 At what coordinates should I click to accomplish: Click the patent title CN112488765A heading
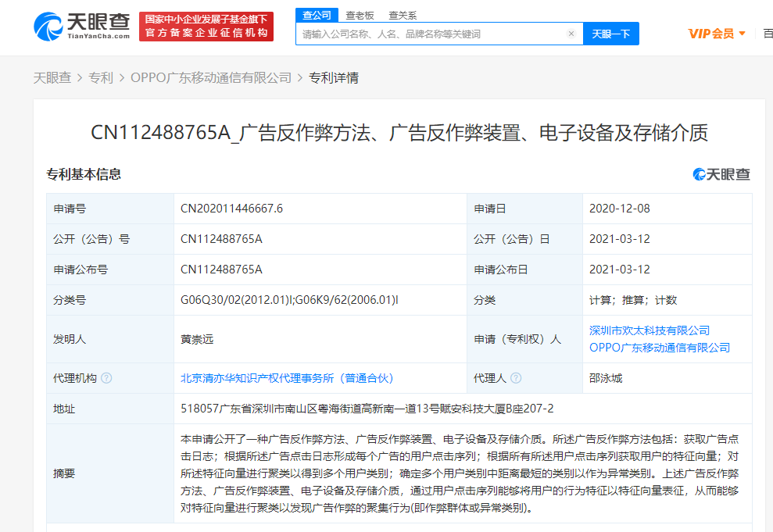399,133
